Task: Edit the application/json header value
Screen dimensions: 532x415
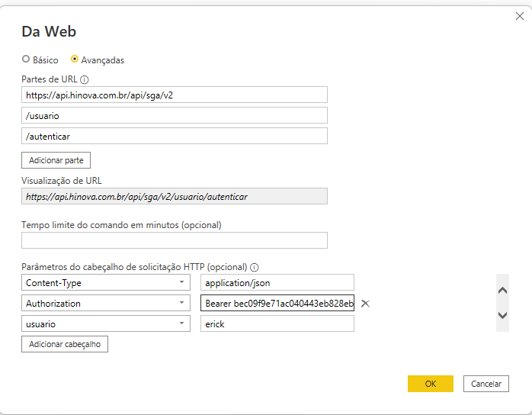Action: point(277,282)
